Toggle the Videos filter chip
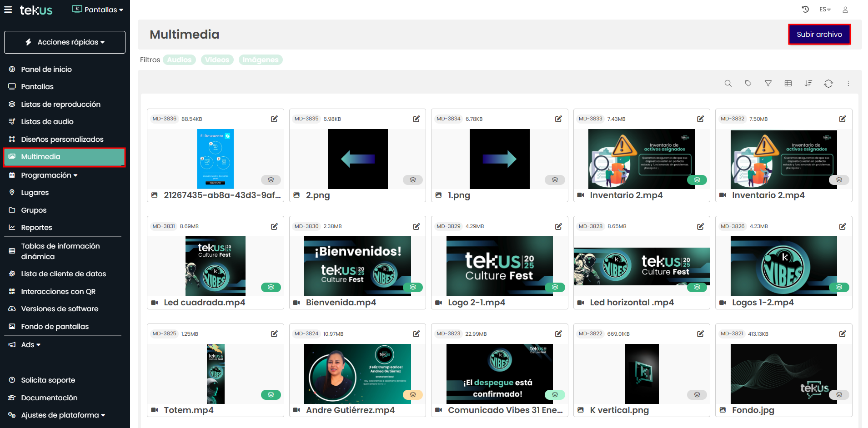Image resolution: width=868 pixels, height=428 pixels. click(217, 60)
